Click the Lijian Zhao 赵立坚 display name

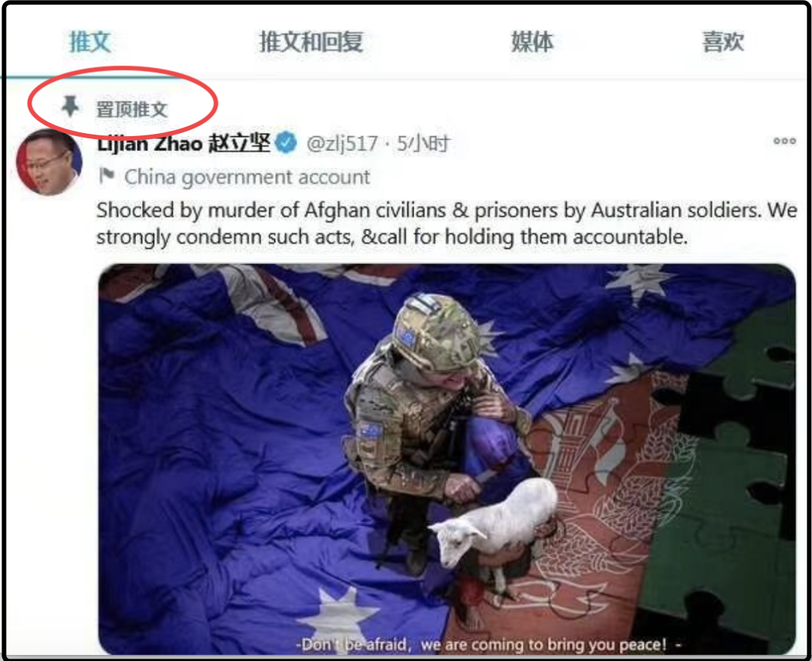[x=183, y=143]
